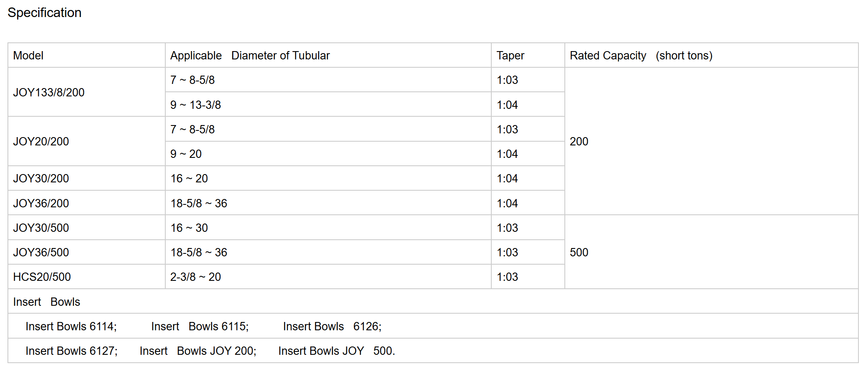Select the JOY30/200 model cell
Viewport: 868px width, 371px height.
point(41,179)
